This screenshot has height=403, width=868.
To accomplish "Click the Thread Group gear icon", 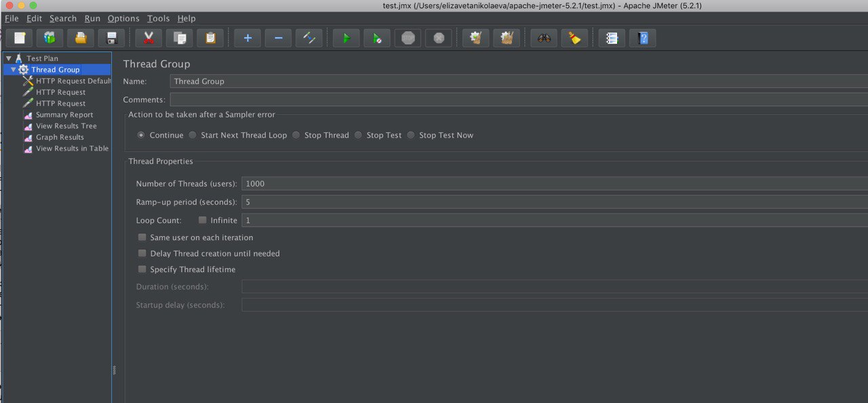I will (x=24, y=69).
